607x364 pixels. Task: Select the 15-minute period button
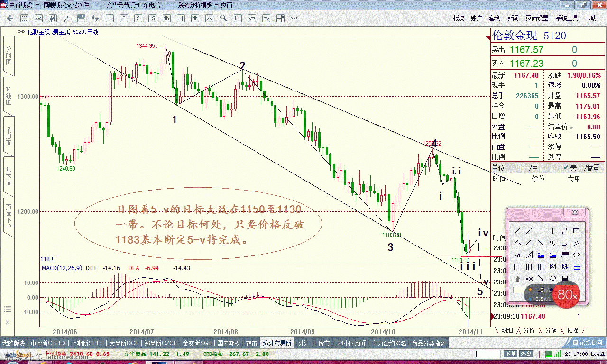point(152,18)
